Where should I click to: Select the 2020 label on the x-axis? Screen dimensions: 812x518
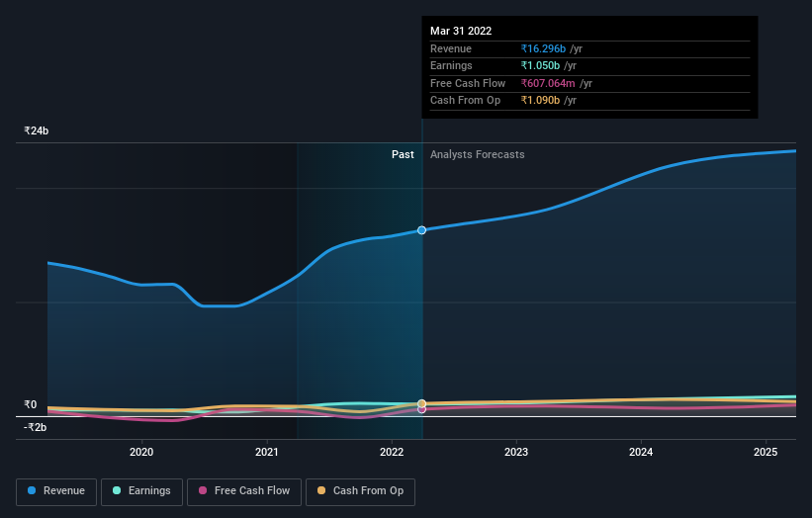[x=141, y=453]
